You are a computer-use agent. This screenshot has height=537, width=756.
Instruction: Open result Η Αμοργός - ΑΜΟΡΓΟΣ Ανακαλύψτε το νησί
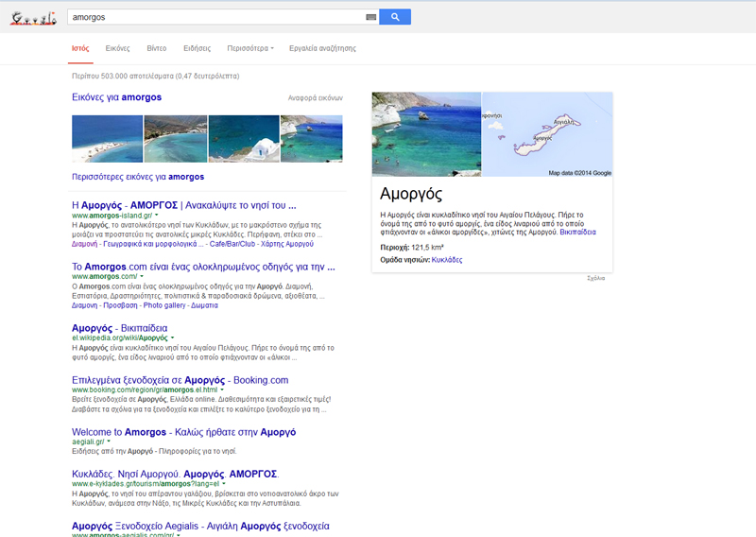(x=183, y=205)
